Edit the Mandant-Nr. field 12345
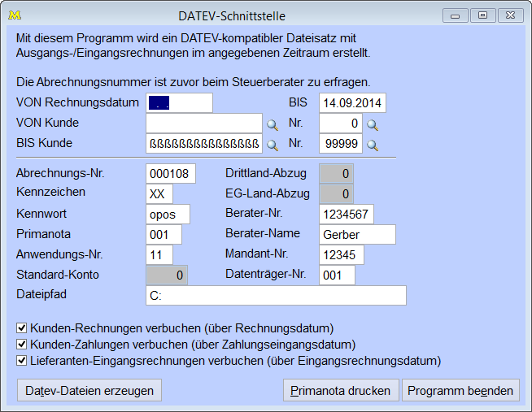The image size is (532, 412). tap(342, 255)
